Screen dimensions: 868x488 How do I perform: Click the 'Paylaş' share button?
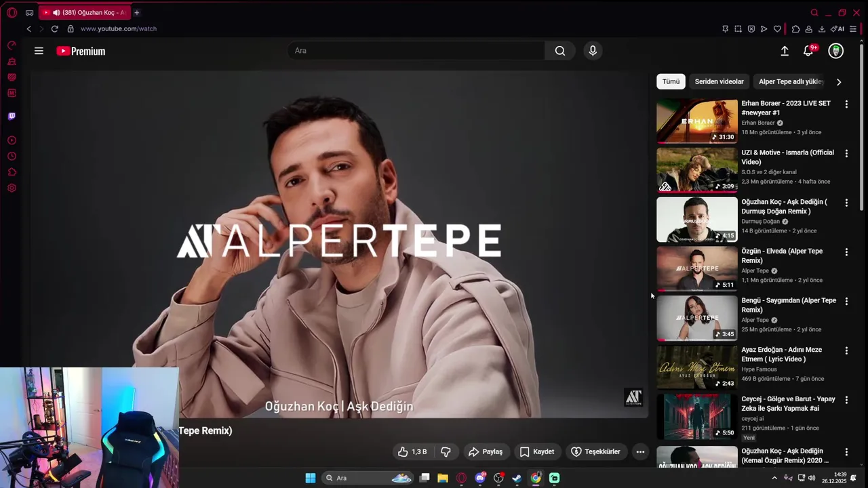(486, 451)
